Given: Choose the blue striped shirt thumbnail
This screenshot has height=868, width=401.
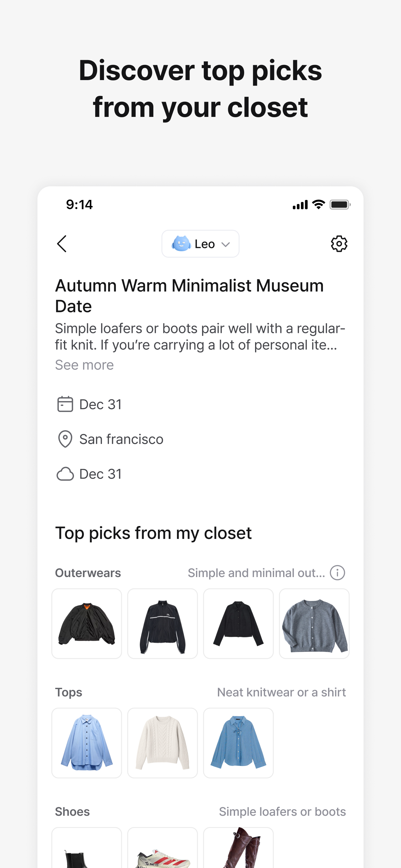Looking at the screenshot, I should point(238,743).
